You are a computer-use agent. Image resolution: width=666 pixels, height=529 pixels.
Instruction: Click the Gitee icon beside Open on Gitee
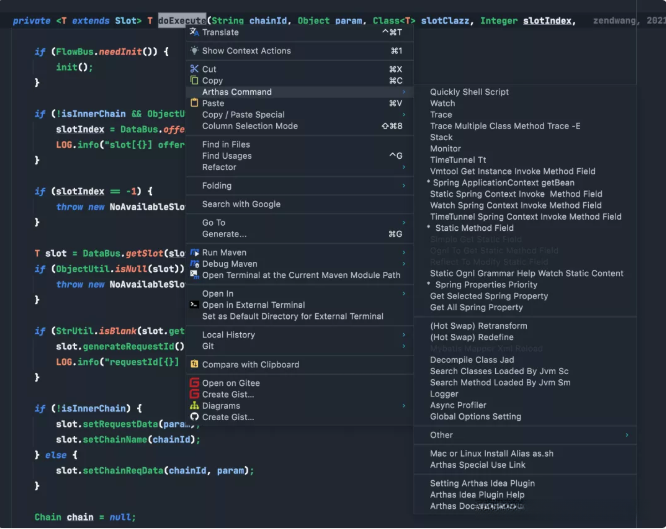[x=194, y=383]
